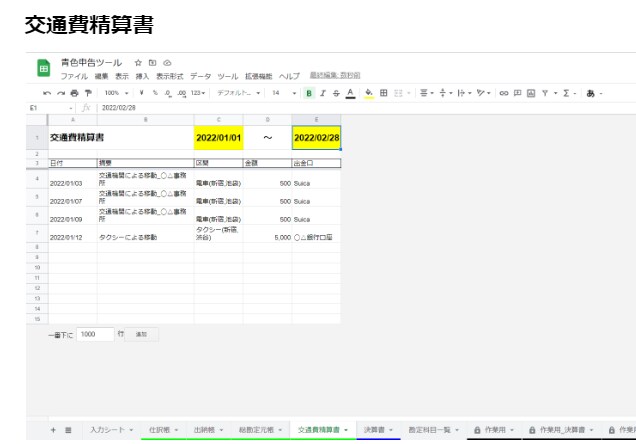The width and height of the screenshot is (636, 444).
Task: Open the 拡張機能 menu
Action: [x=258, y=76]
